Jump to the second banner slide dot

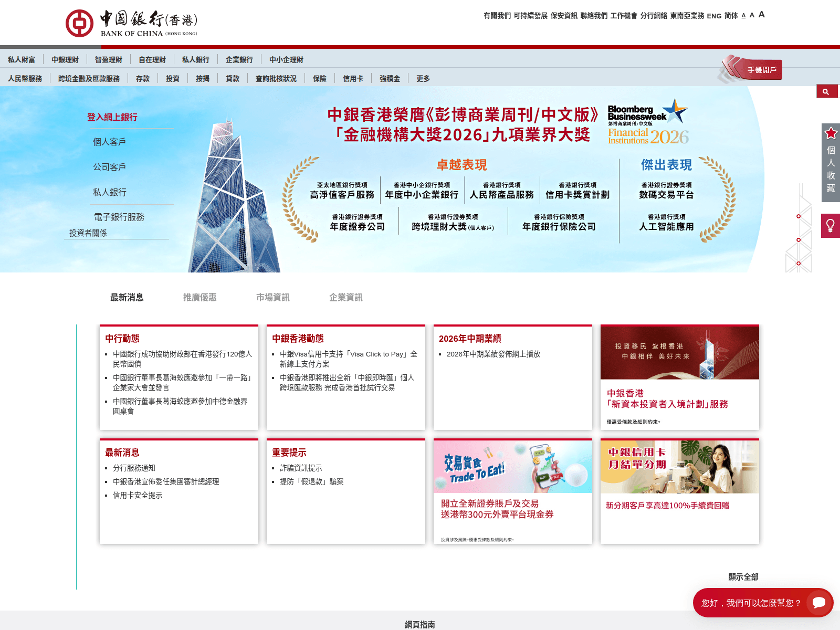tap(799, 240)
